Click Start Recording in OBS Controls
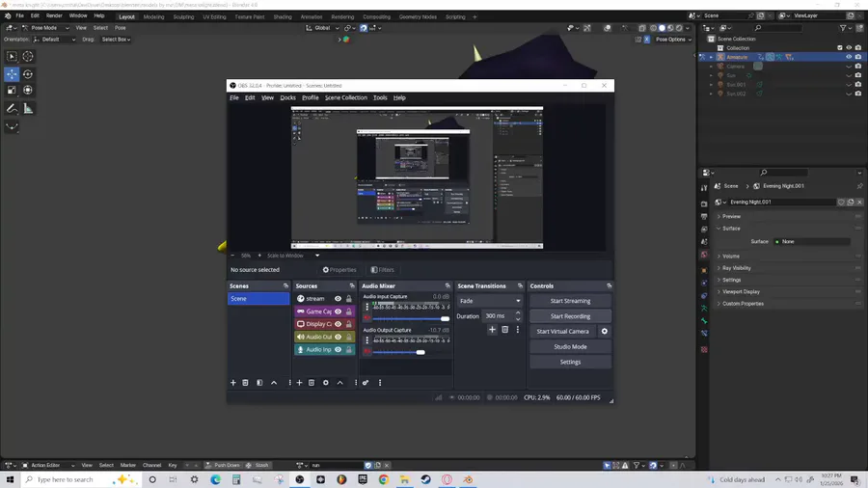 (x=570, y=316)
